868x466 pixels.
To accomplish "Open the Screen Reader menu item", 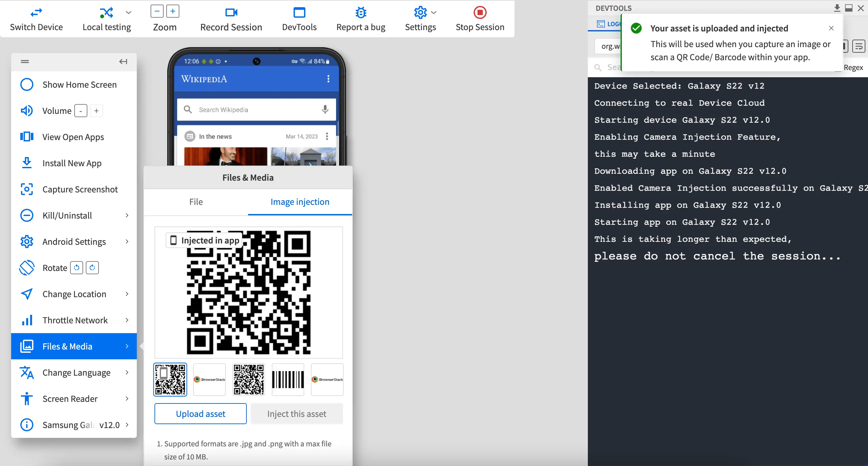I will click(70, 399).
